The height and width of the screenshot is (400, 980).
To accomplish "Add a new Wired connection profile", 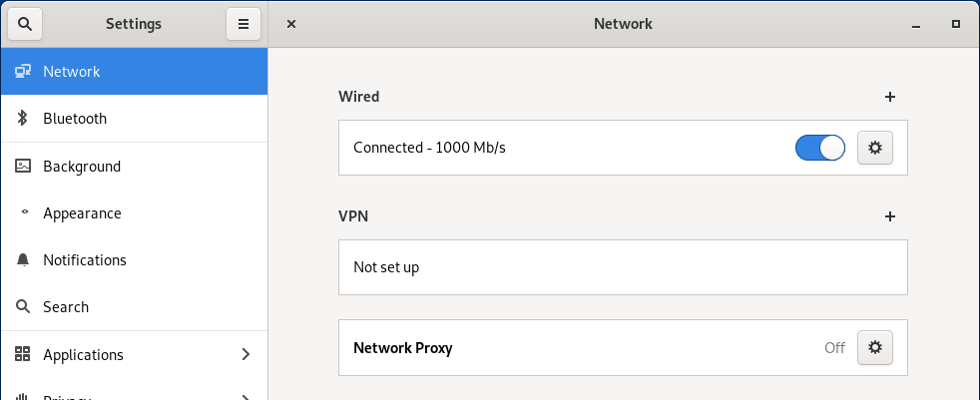I will click(890, 97).
